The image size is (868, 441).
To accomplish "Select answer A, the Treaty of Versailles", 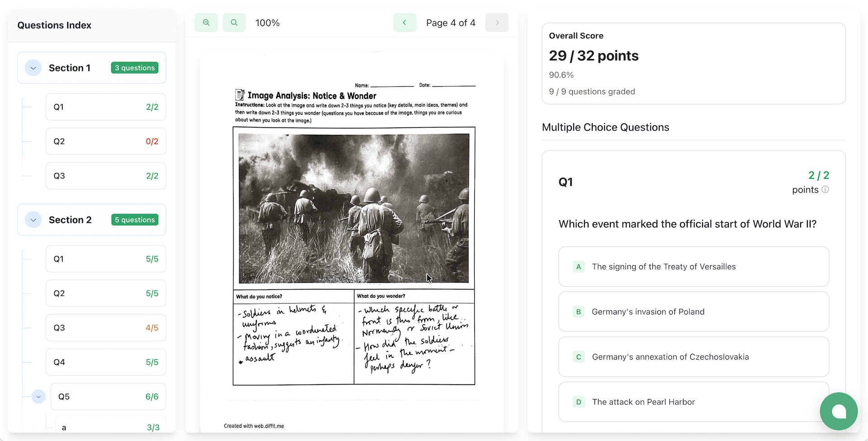I will coord(693,267).
